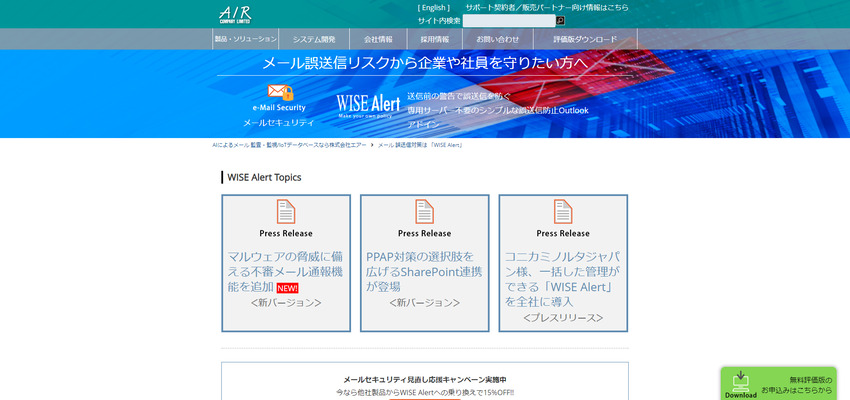Click the <新バージョン> text in the マルウェア card
Image resolution: width=850 pixels, height=400 pixels.
286,303
